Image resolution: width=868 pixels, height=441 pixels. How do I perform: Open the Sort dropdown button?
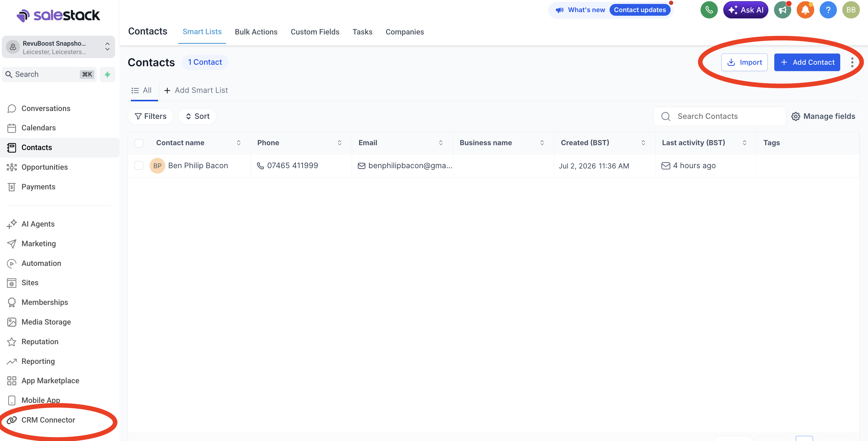pyautogui.click(x=197, y=117)
